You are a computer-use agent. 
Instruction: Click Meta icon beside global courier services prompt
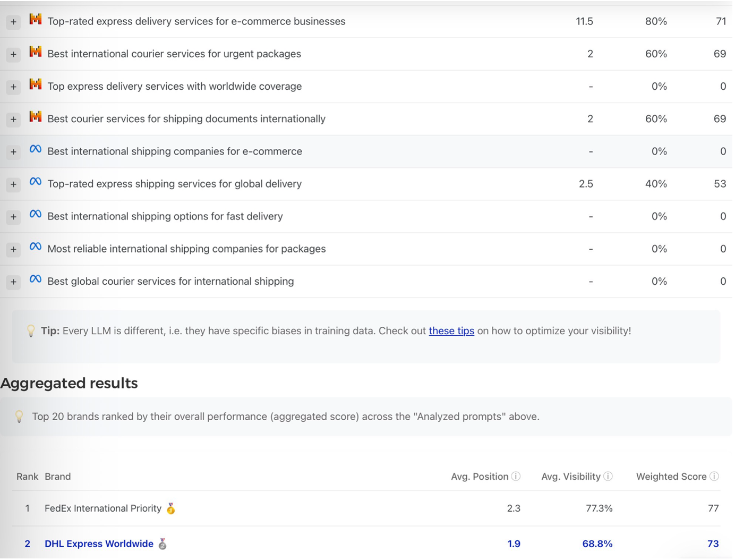click(36, 279)
